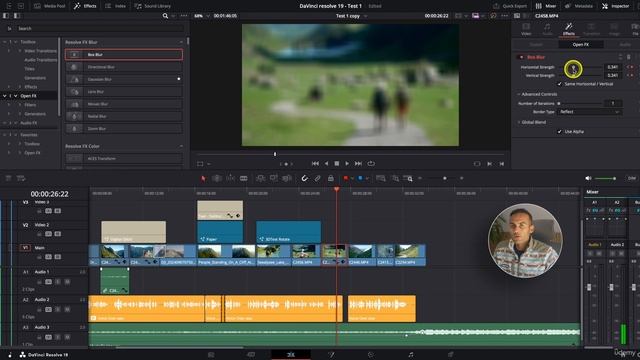640x360 pixels.
Task: Open the Border Type Reflect dropdown
Action: click(x=590, y=112)
